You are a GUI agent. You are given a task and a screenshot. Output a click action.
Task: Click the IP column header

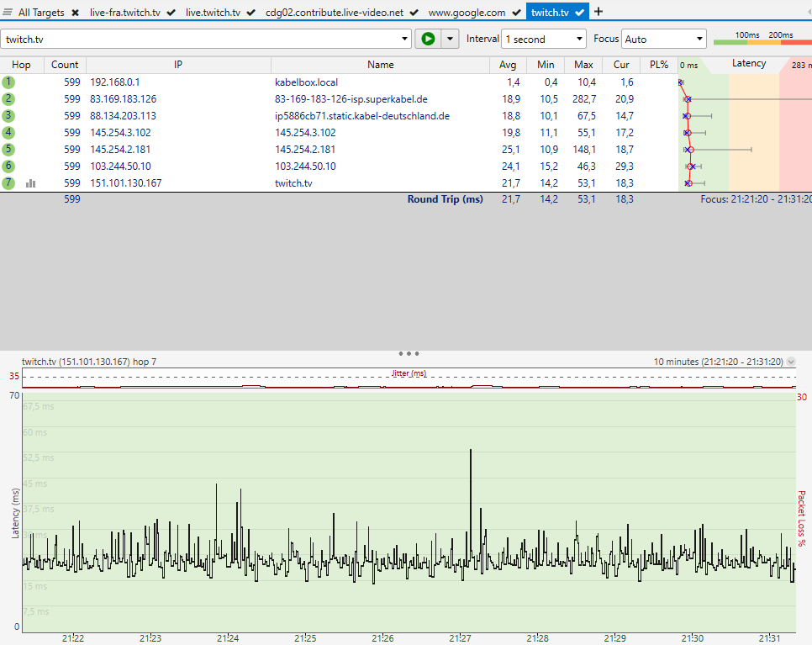coord(178,65)
